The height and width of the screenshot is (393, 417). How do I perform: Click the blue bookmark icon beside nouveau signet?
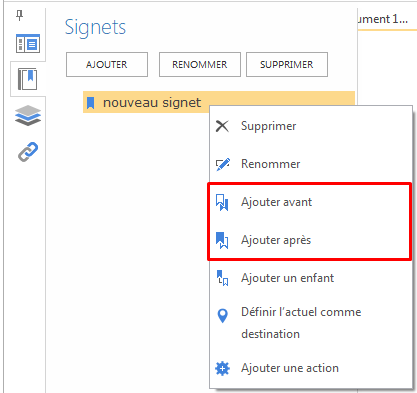point(90,103)
